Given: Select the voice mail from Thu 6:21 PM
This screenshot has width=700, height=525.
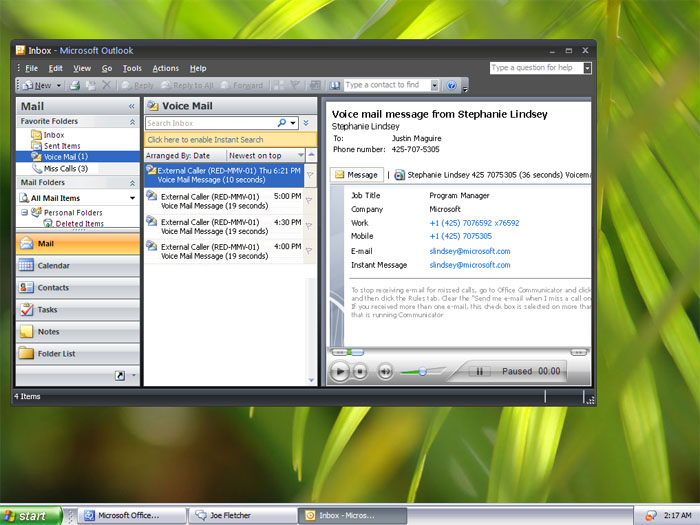Looking at the screenshot, I should click(x=225, y=175).
